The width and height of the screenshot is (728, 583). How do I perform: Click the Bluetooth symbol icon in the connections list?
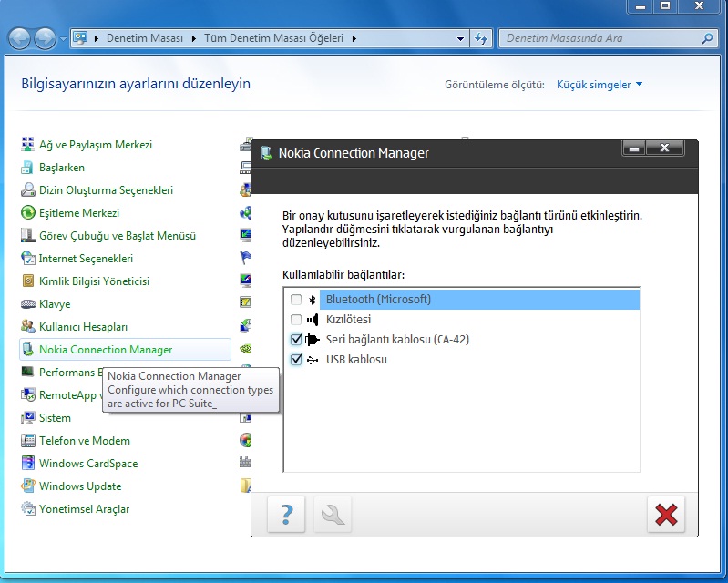click(x=312, y=300)
